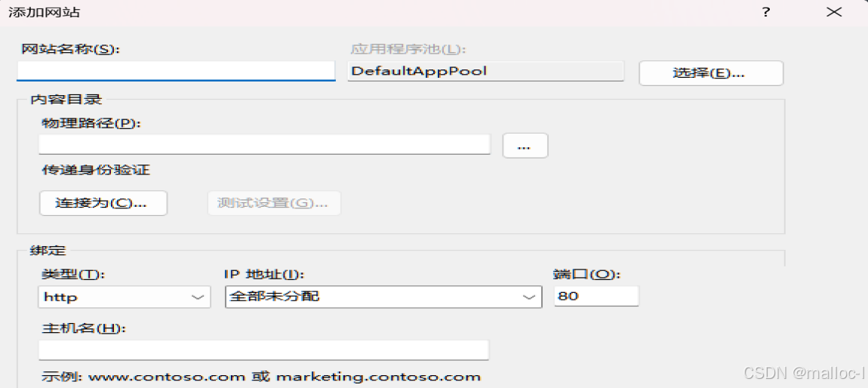Open the 选择(E)... application pool button
The width and height of the screenshot is (868, 388).
(x=711, y=73)
